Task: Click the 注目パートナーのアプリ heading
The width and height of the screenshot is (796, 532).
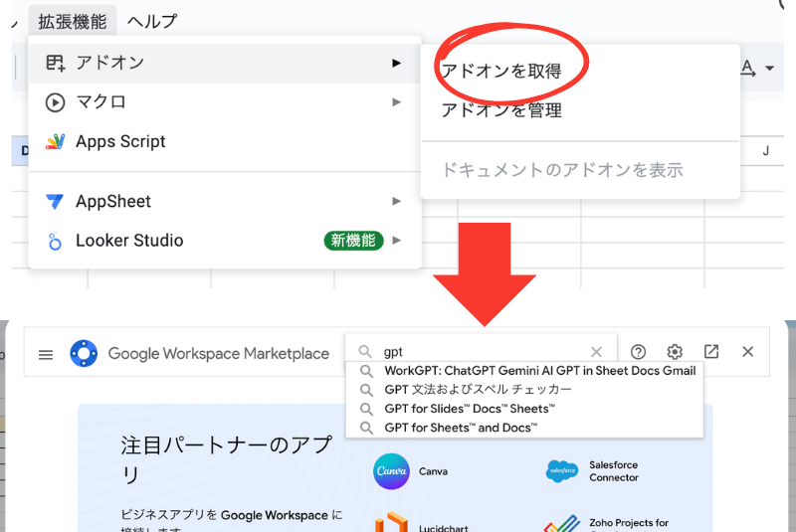Action: tap(227, 460)
